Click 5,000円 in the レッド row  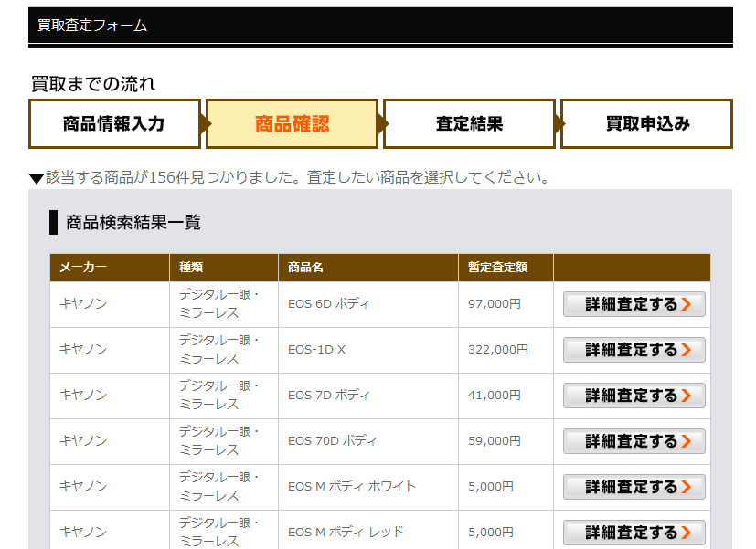click(491, 533)
